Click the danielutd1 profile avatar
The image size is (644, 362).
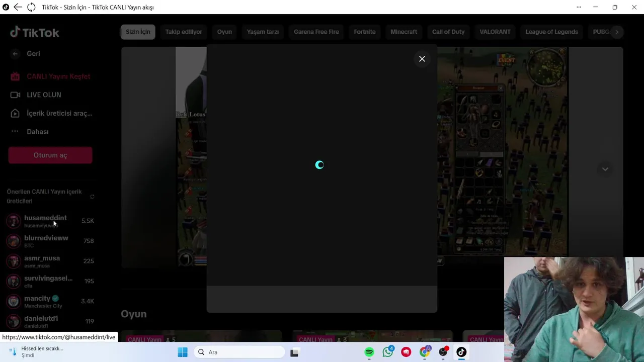click(x=14, y=321)
